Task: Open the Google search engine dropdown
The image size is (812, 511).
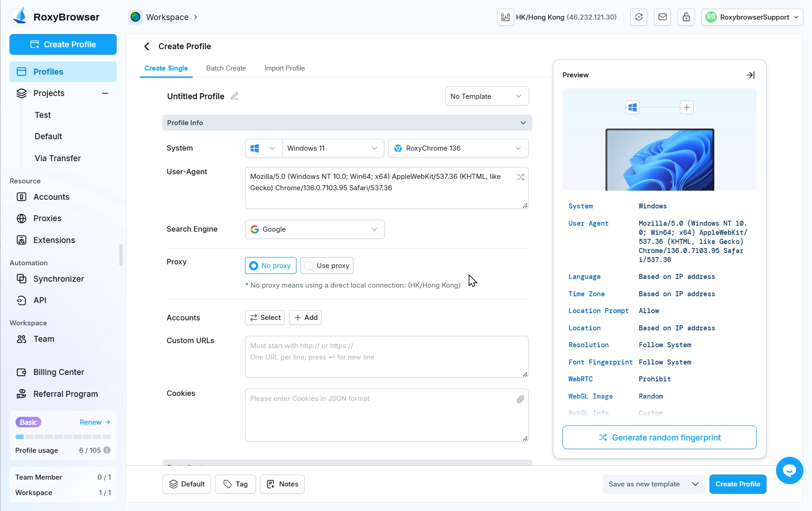Action: point(315,229)
